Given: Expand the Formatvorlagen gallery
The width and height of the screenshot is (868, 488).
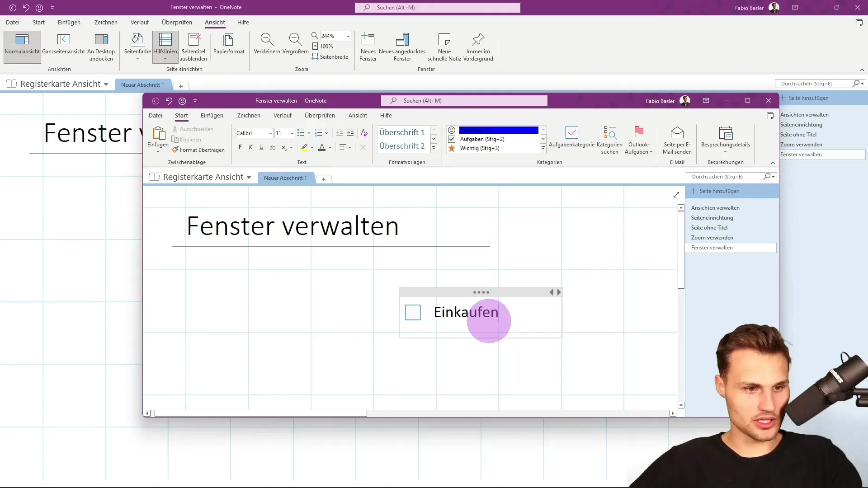Looking at the screenshot, I should point(434,148).
